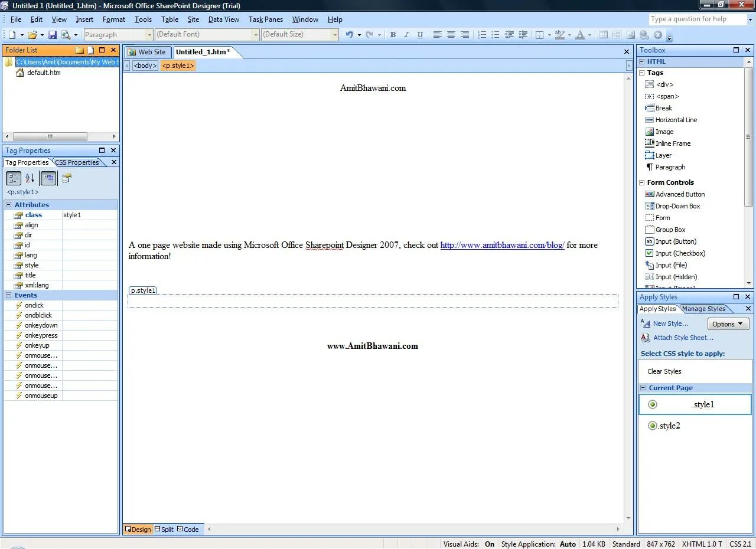Open the Borders dropdown arrow
This screenshot has width=756, height=549.
point(549,35)
